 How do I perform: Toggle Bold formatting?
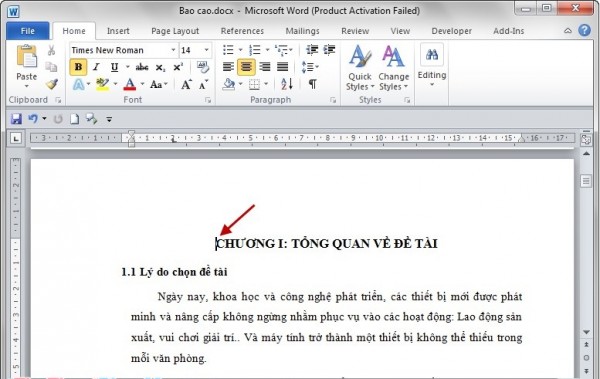[x=78, y=67]
